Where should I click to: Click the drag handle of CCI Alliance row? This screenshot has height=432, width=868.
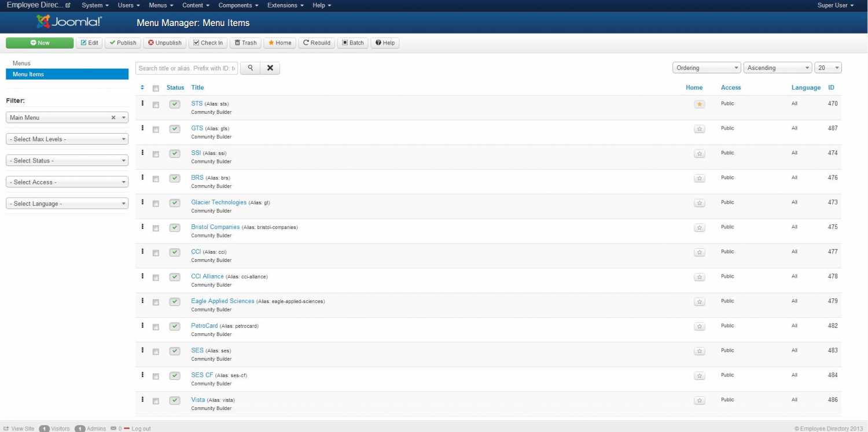click(142, 276)
